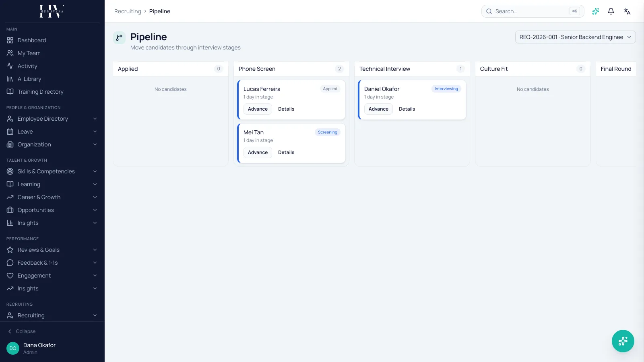The width and height of the screenshot is (644, 362).
Task: Advance Lucas Ferreira to next stage
Action: 258,109
